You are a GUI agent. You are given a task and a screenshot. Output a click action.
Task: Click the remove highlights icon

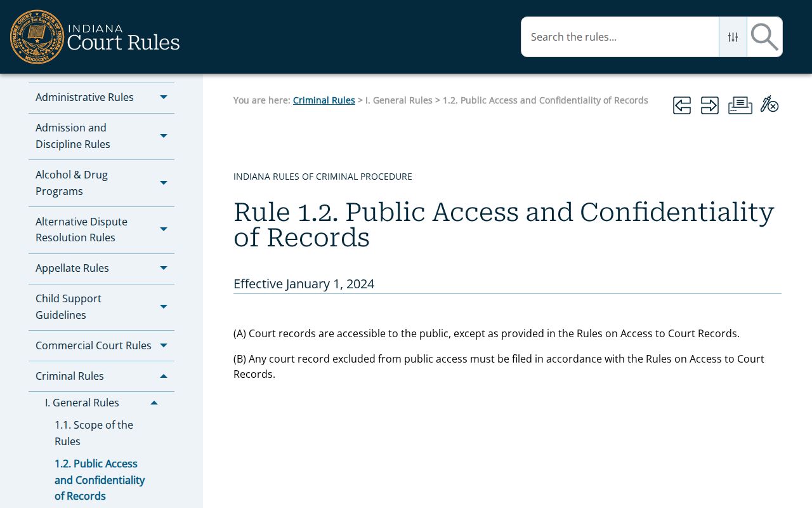coord(769,104)
